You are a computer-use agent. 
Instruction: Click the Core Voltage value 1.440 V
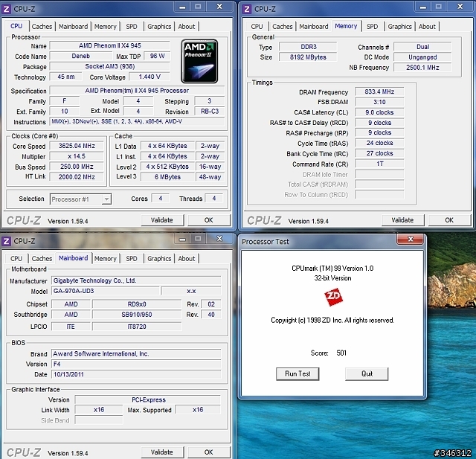[149, 77]
